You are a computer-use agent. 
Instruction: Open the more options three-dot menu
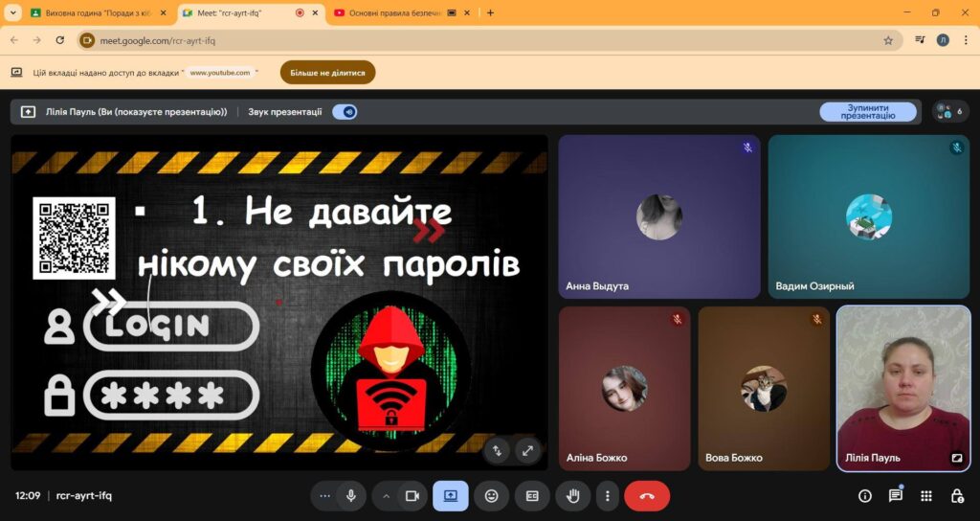point(607,496)
